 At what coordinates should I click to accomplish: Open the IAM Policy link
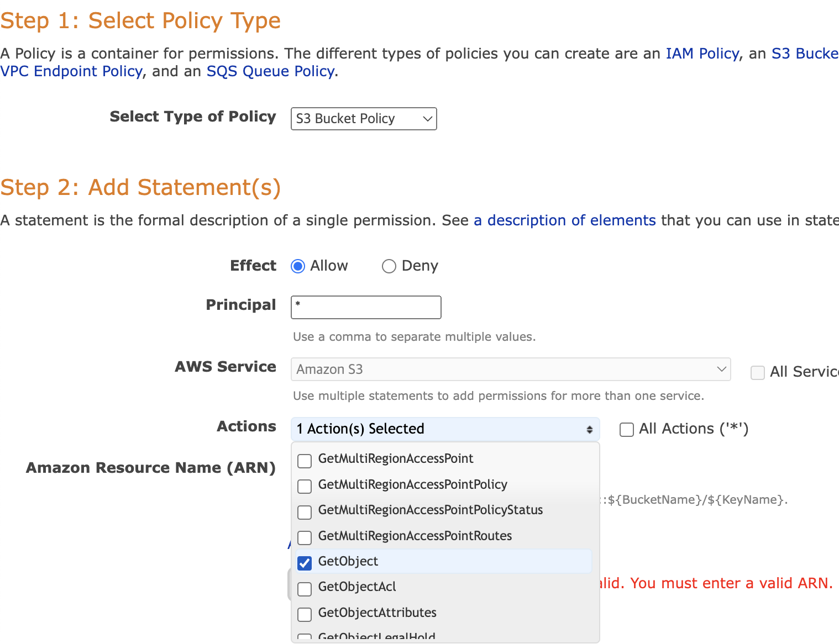click(x=702, y=54)
